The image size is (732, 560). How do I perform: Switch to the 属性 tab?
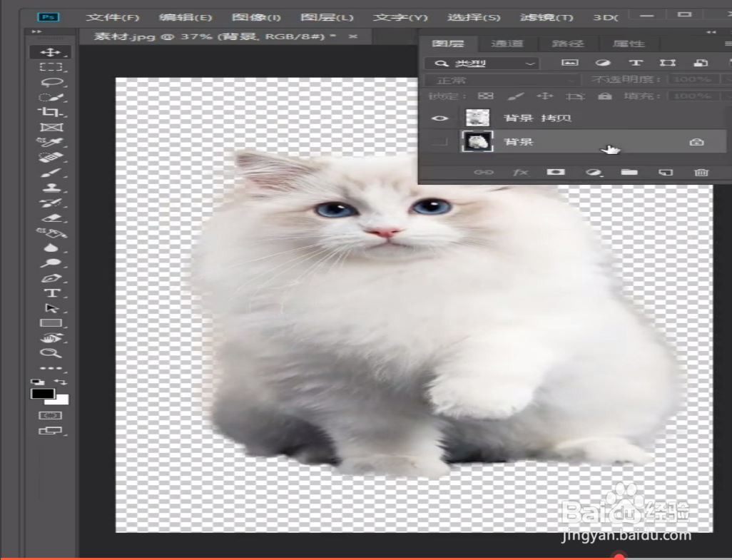click(x=629, y=44)
